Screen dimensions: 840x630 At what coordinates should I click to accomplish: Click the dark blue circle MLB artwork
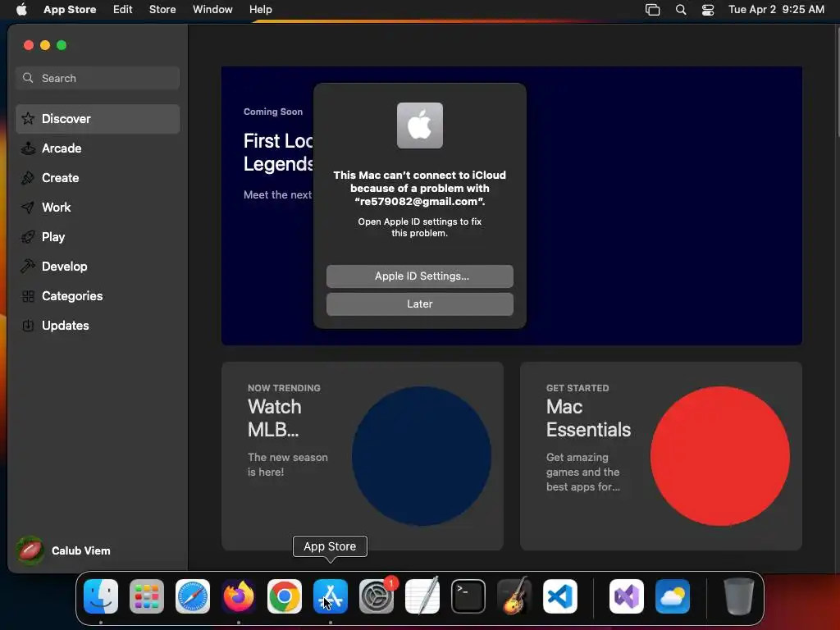[422, 456]
